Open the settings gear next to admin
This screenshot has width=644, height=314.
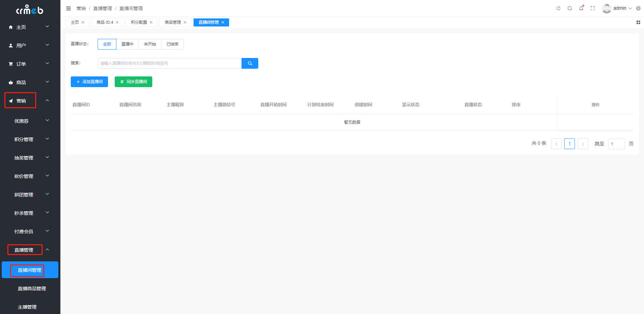(638, 8)
